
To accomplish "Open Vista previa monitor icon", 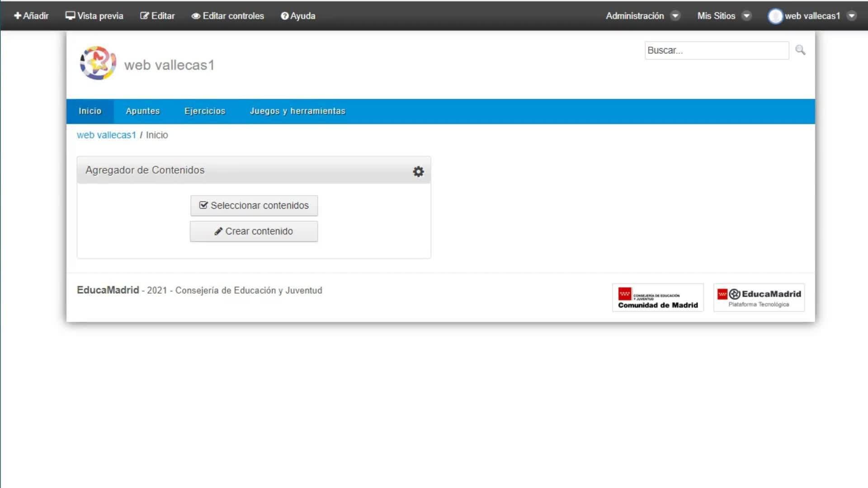I will (70, 16).
